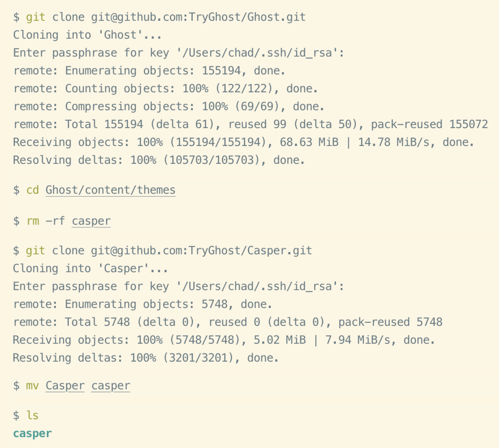Click "Enumerating objects: 155194" output line
The width and height of the screenshot is (499, 448).
(x=149, y=71)
